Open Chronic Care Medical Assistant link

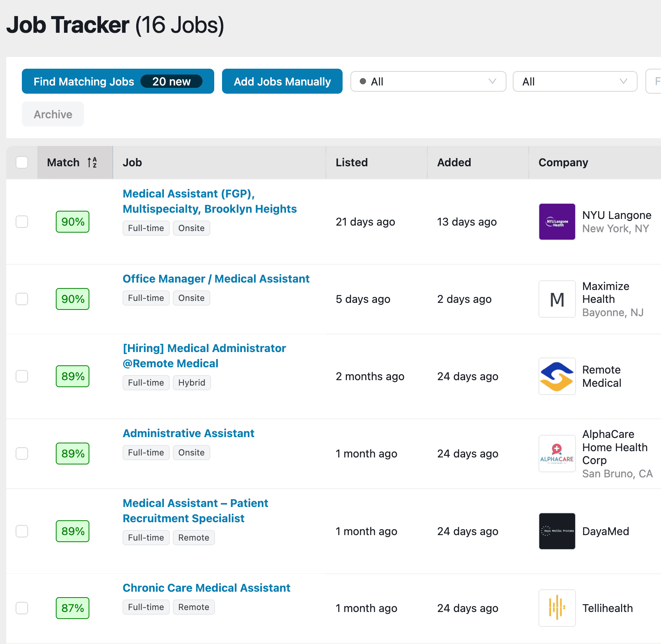point(206,588)
